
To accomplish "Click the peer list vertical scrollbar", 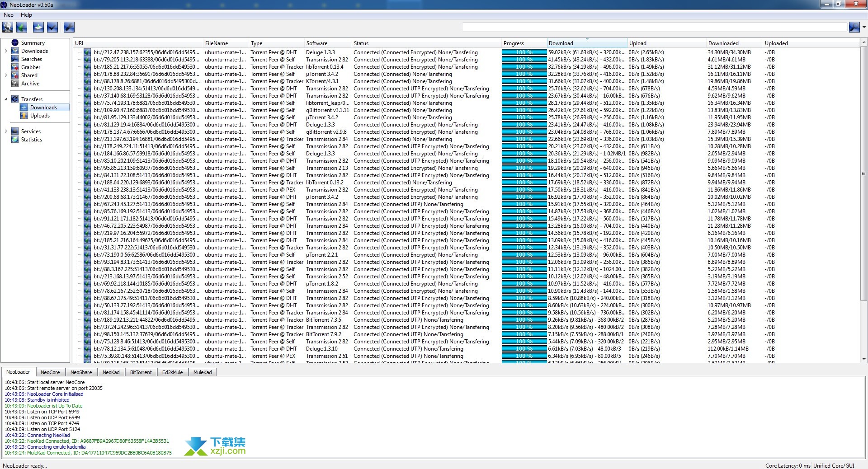I will (x=863, y=173).
